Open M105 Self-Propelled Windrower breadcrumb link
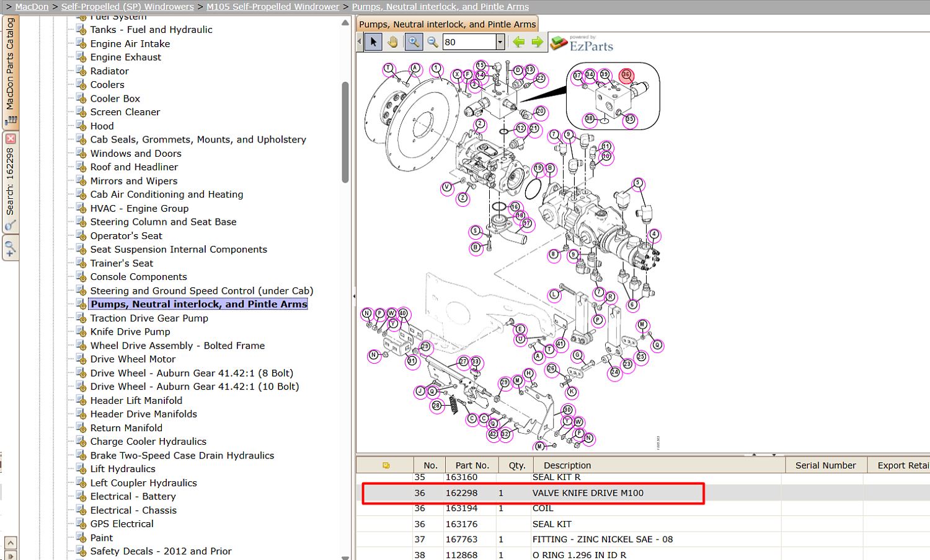Image resolution: width=930 pixels, height=560 pixels. click(273, 7)
